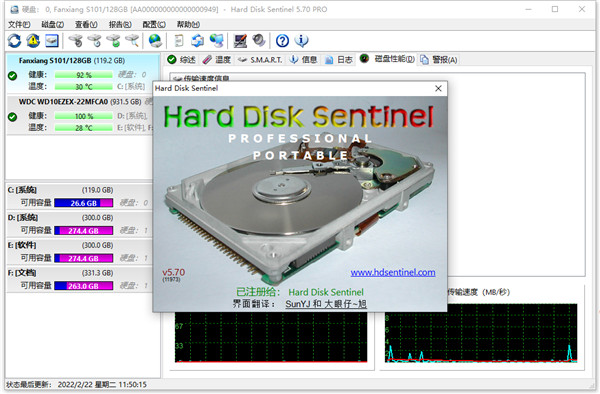Open the blue question mark help icon

[282, 41]
